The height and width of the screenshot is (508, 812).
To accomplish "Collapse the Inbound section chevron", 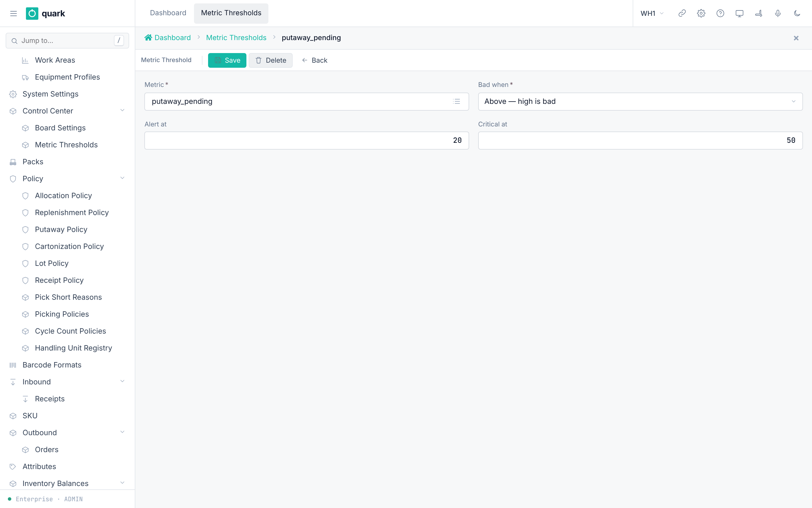I will coord(122,381).
